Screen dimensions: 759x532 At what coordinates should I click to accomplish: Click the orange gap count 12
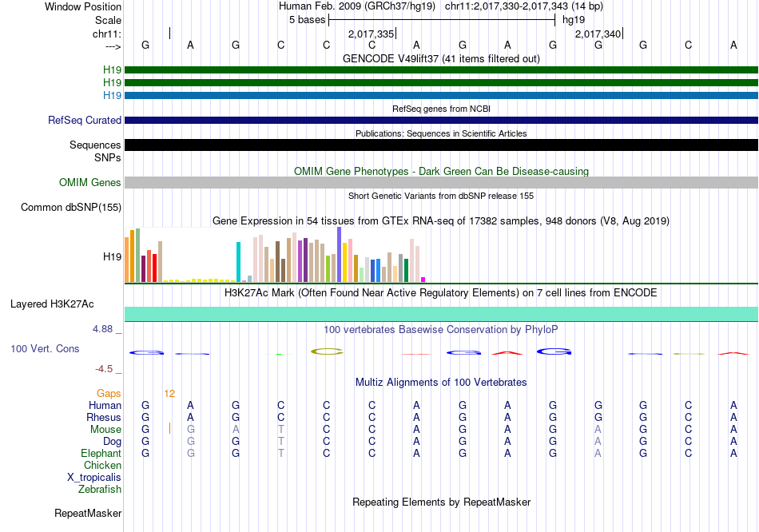click(x=169, y=394)
